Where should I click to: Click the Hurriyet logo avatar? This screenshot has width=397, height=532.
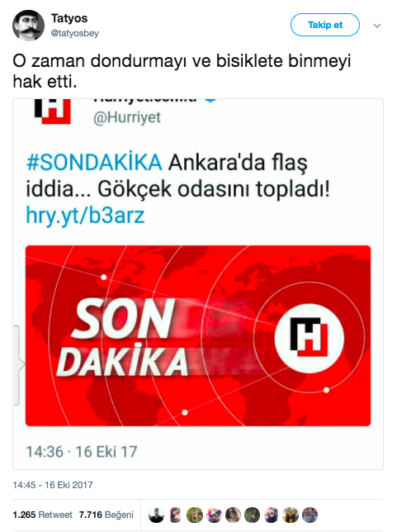tap(53, 112)
